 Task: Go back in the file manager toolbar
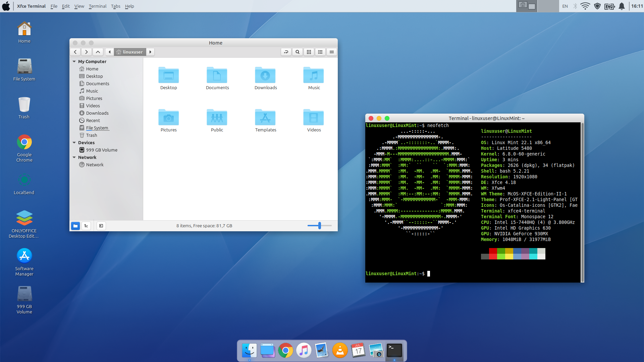click(x=75, y=52)
